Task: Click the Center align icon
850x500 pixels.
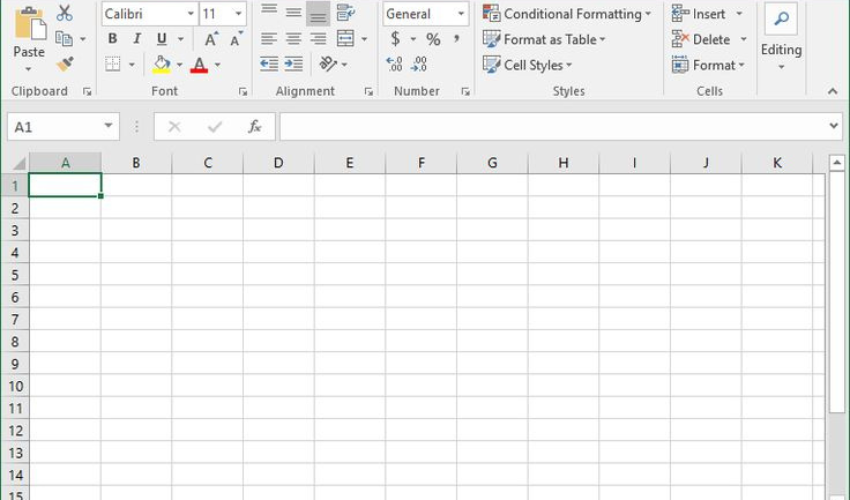Action: (293, 39)
